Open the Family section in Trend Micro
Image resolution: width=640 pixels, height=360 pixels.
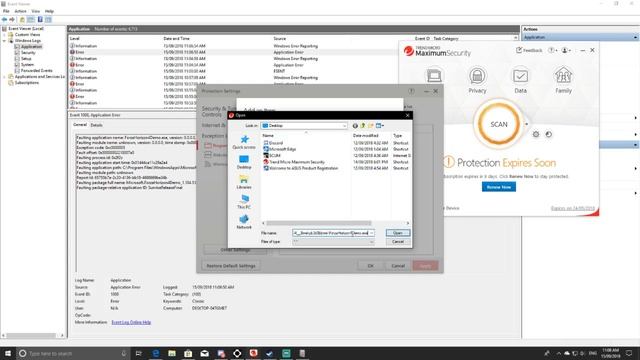[563, 80]
